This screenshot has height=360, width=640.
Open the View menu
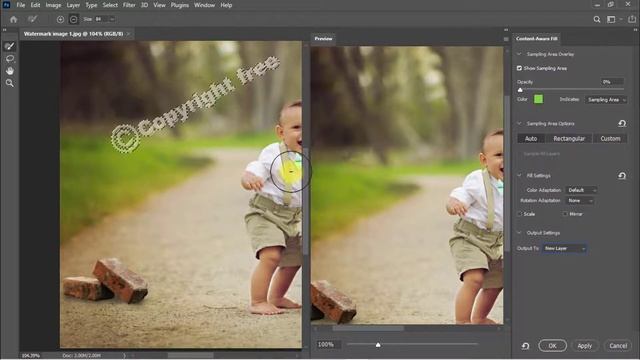pyautogui.click(x=160, y=5)
